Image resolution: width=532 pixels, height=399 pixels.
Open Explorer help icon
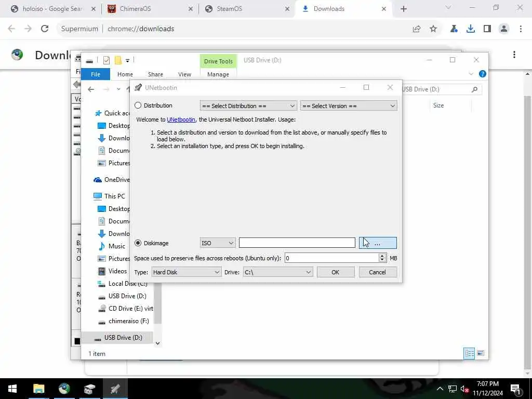pos(482,74)
